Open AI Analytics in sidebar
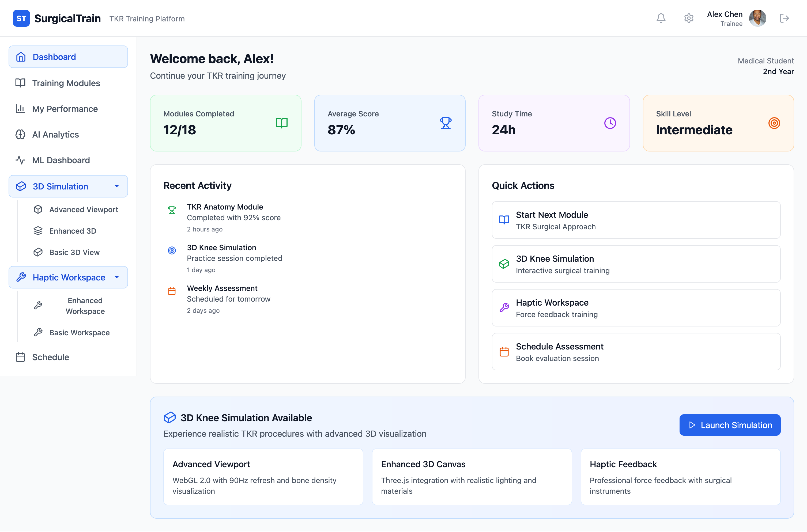 [55, 135]
